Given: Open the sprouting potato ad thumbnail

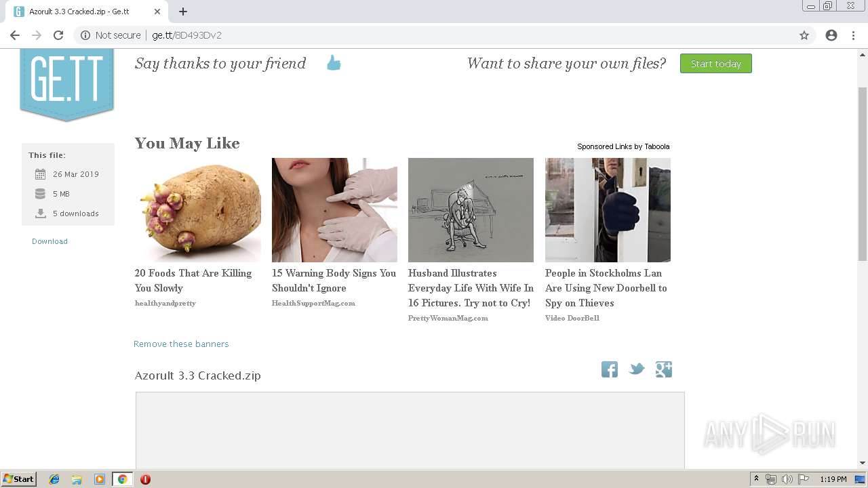Looking at the screenshot, I should click(x=197, y=210).
